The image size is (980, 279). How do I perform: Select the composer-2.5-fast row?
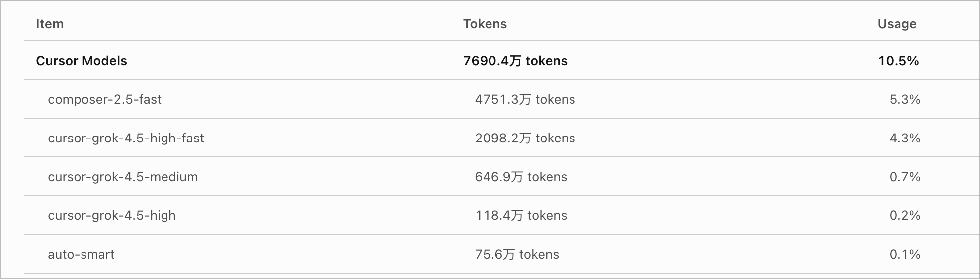501,99
